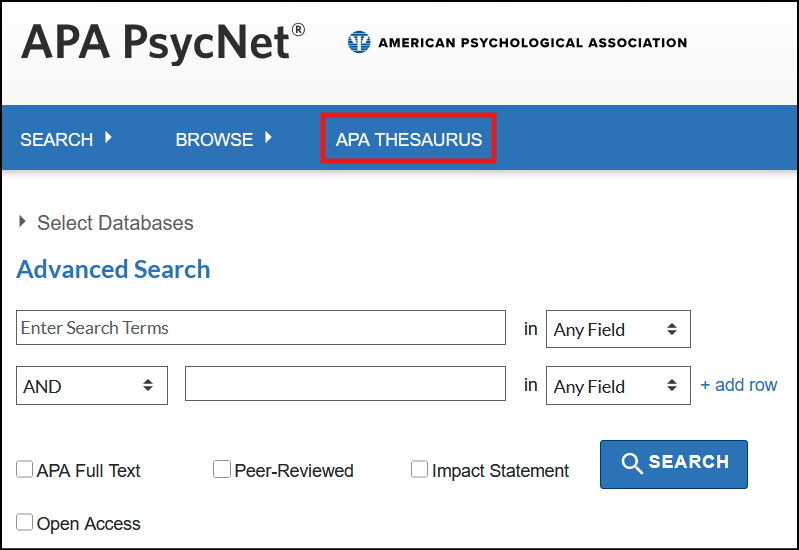
Task: Click the Enter Search Terms field
Action: [x=261, y=328]
